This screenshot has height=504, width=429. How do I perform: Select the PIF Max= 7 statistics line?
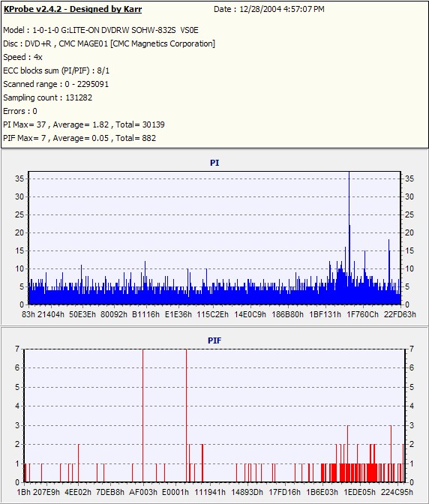79,138
